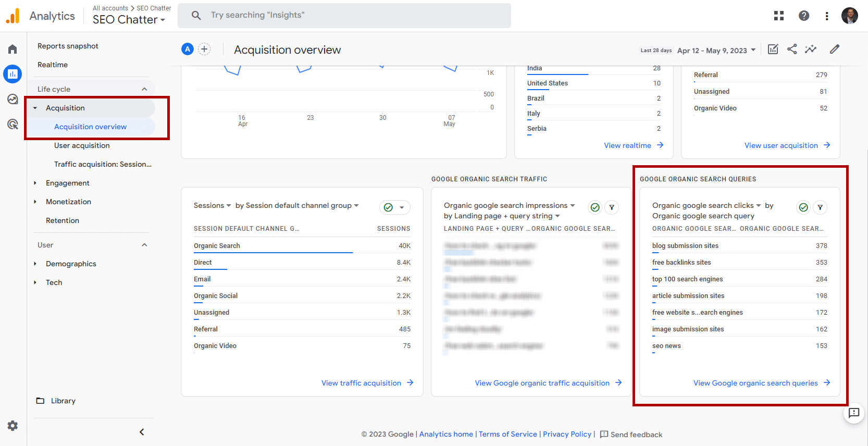Click the 'Organic Search' channel row

coord(302,245)
